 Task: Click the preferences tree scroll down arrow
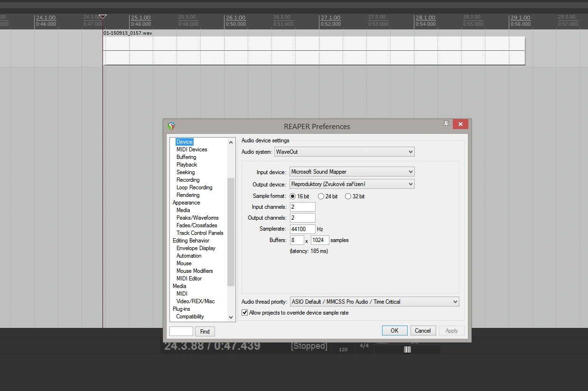(231, 317)
